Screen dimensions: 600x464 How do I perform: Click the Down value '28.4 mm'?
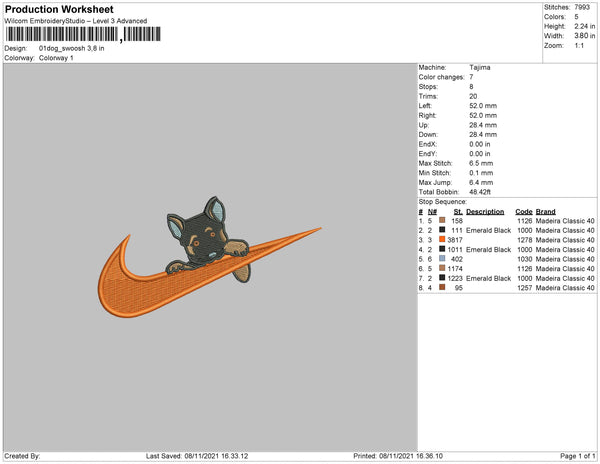click(x=483, y=135)
